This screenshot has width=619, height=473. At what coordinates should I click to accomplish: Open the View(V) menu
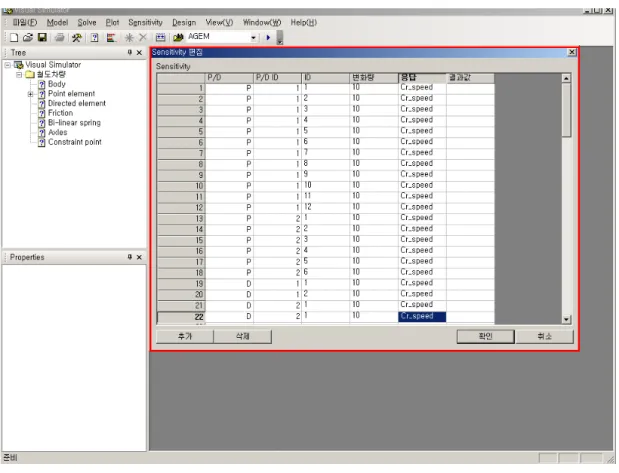219,23
